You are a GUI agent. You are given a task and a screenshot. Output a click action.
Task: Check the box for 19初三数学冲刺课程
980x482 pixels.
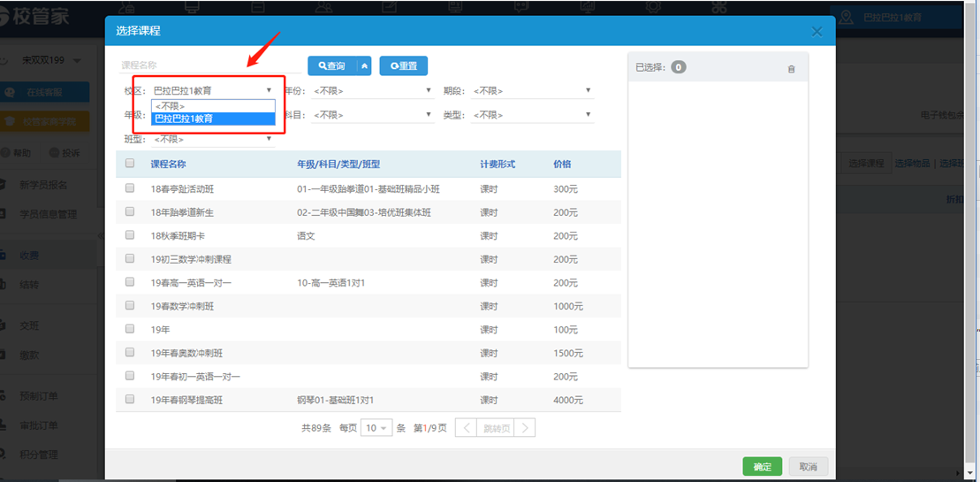[130, 258]
